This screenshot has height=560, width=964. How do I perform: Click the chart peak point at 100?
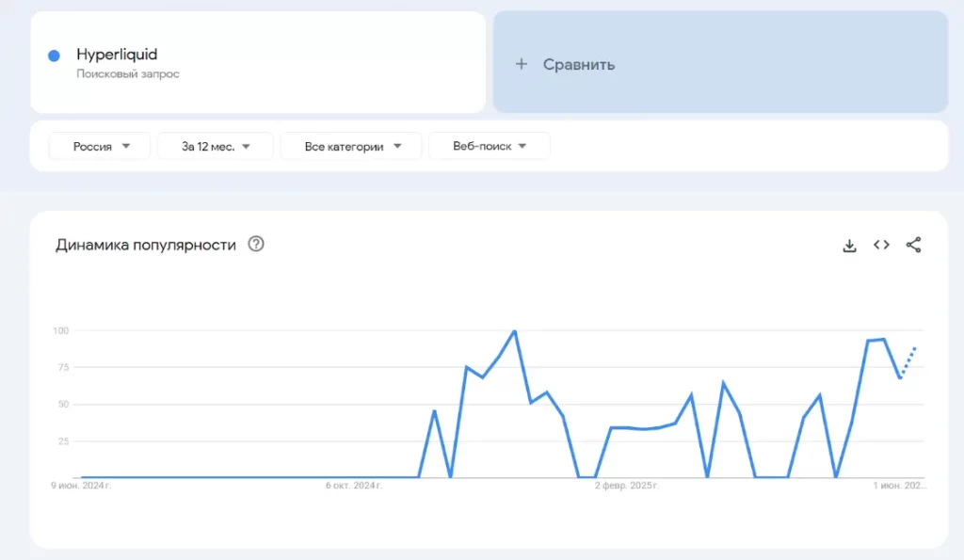tap(515, 331)
